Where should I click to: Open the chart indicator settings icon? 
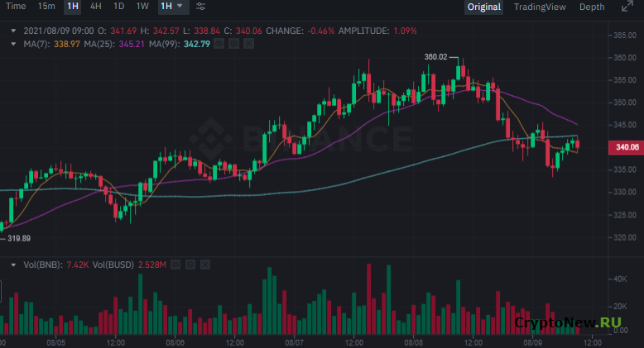[x=200, y=7]
